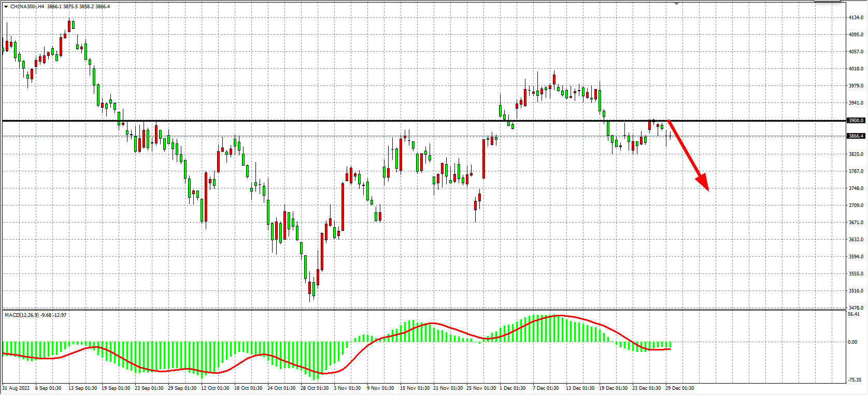Click the CHINA300,H4 symbol title text
Image resolution: width=868 pixels, height=395 pixels.
[x=27, y=7]
